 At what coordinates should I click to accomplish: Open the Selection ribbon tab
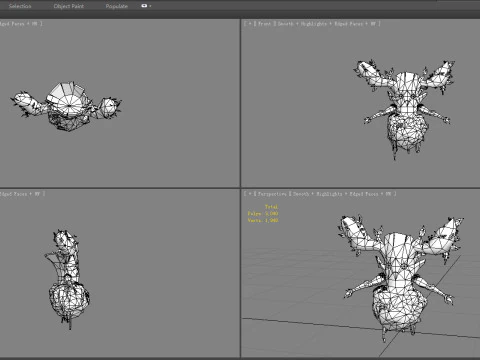[x=20, y=6]
